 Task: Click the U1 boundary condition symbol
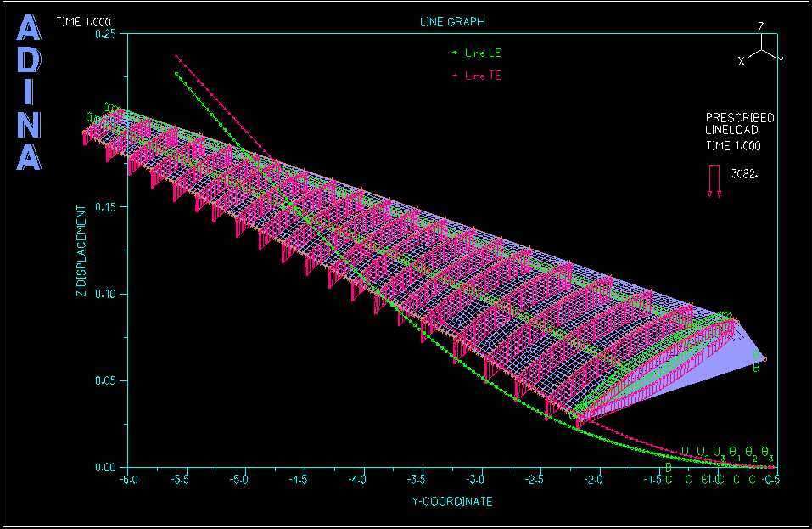[x=686, y=452]
